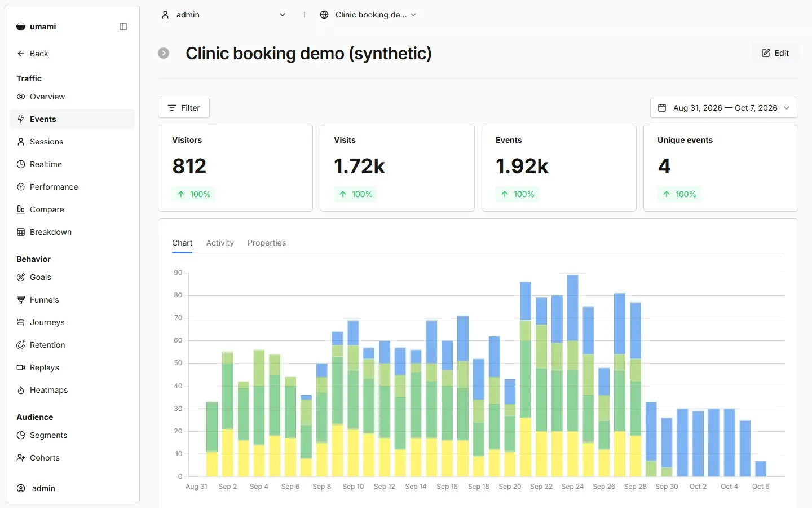Click the Aug 31 x-axis label
This screenshot has width=812, height=508.
click(196, 487)
